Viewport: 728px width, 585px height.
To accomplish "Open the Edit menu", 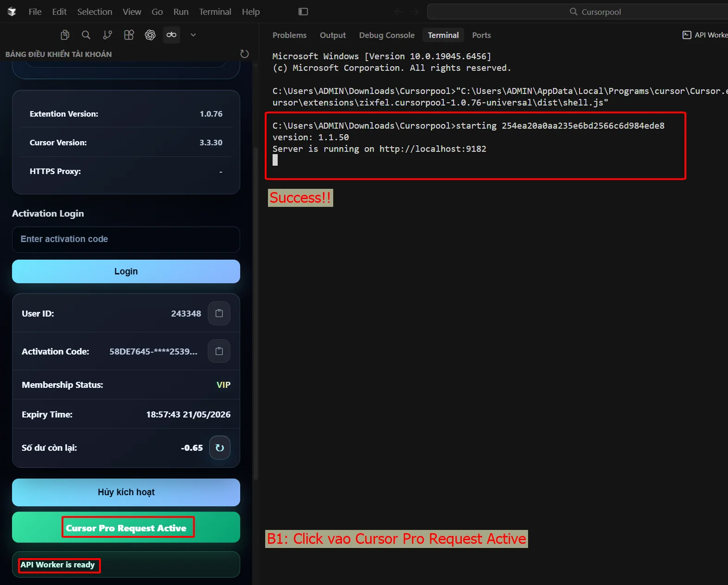I will tap(59, 12).
